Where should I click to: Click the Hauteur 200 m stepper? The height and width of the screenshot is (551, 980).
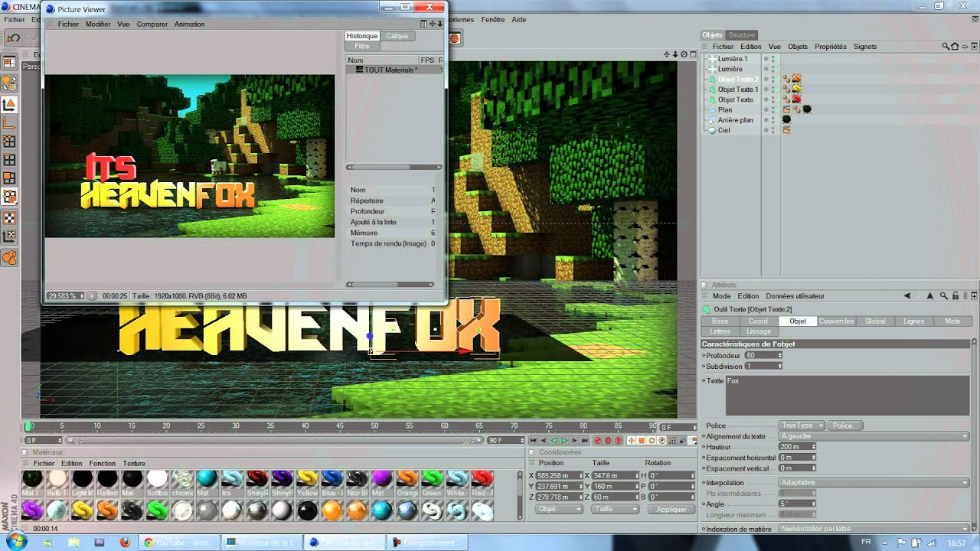(813, 447)
